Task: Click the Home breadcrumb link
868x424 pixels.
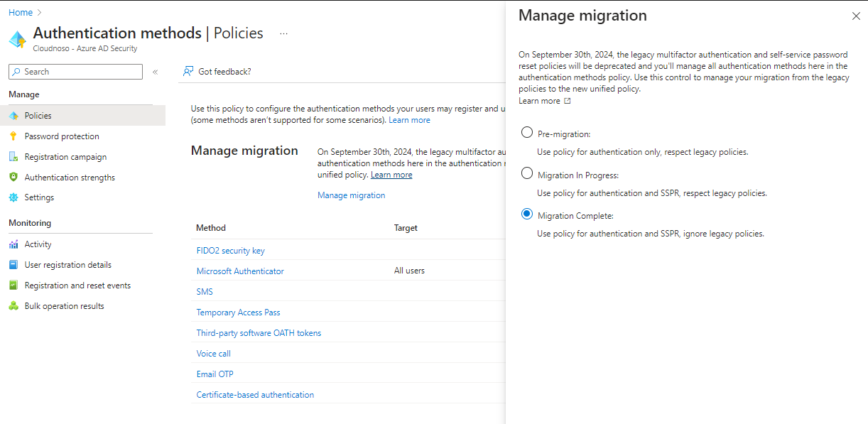Action: point(21,12)
